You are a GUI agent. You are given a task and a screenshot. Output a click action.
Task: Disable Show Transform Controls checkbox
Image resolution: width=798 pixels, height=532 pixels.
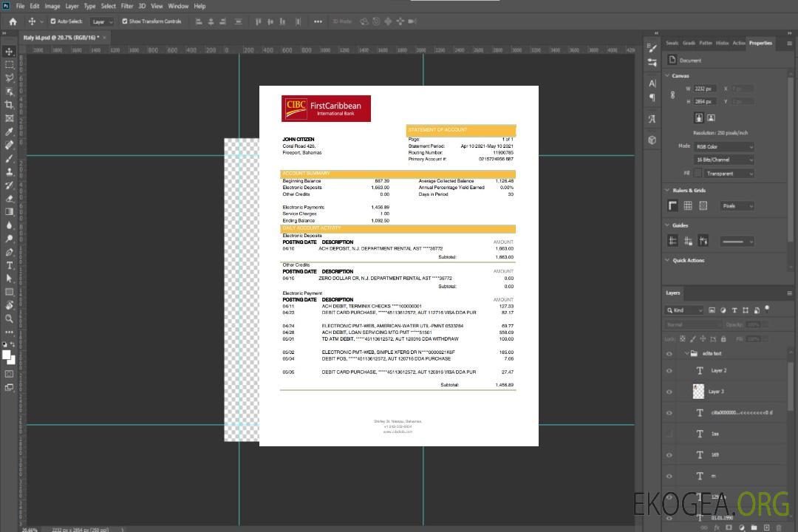coord(125,21)
